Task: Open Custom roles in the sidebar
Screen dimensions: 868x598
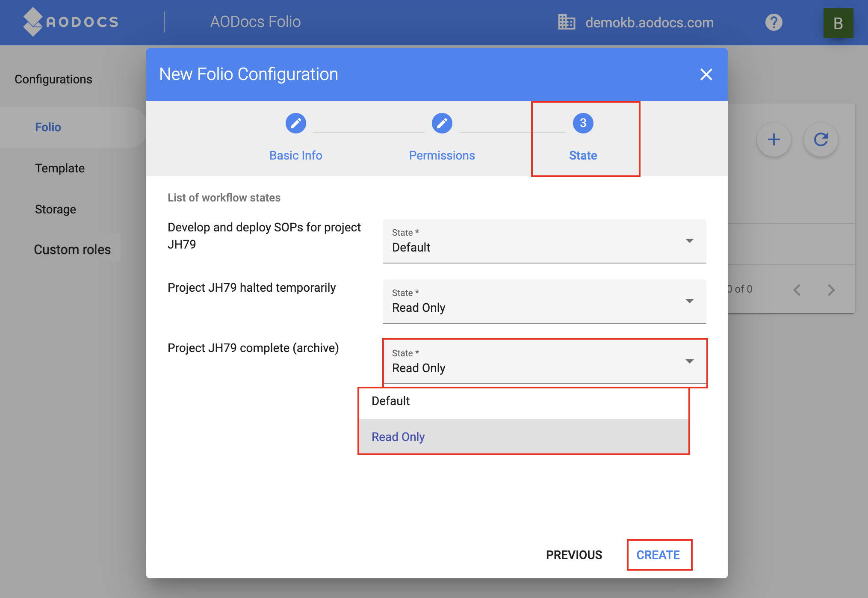Action: pos(72,249)
